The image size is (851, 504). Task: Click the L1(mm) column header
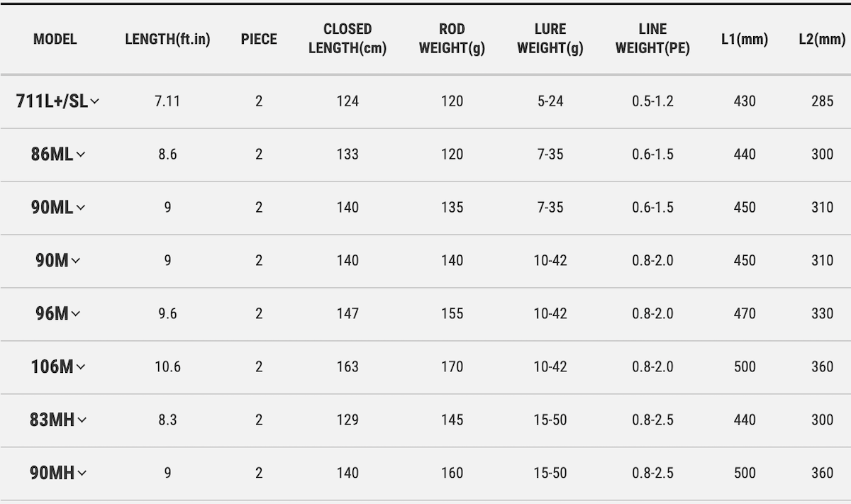pyautogui.click(x=745, y=39)
